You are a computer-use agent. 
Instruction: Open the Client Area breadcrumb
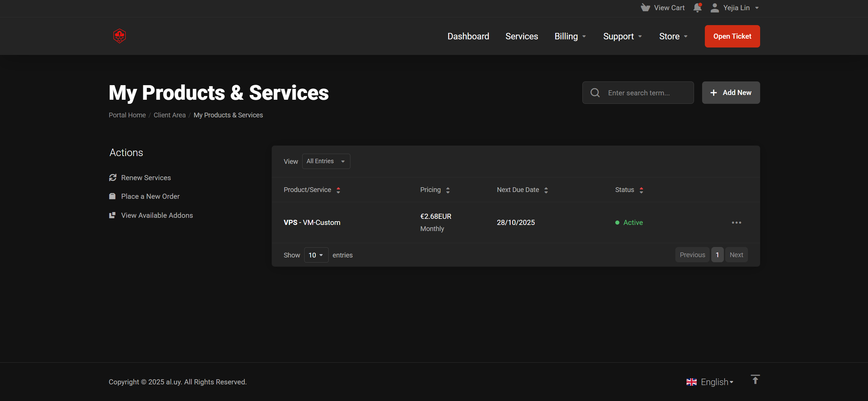click(170, 115)
